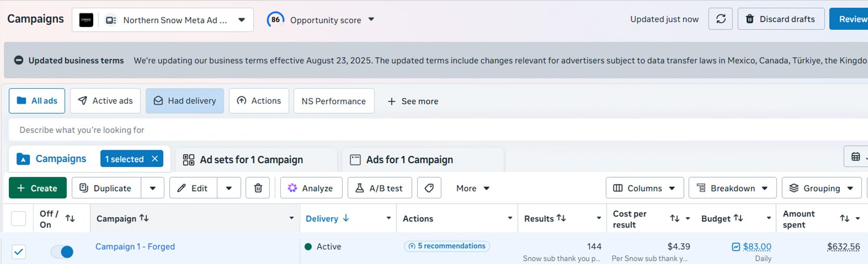Open the Campaign 1 - Forged link
This screenshot has height=264, width=868.
click(135, 246)
